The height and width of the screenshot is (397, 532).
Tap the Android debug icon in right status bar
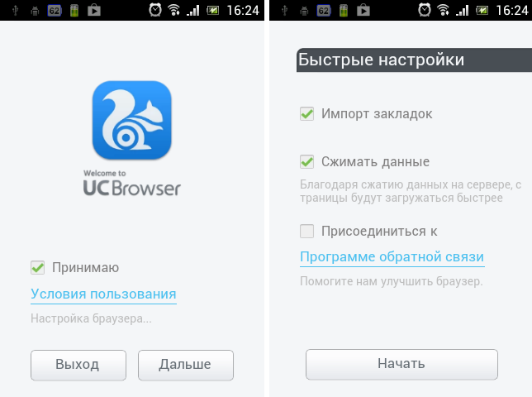[304, 11]
